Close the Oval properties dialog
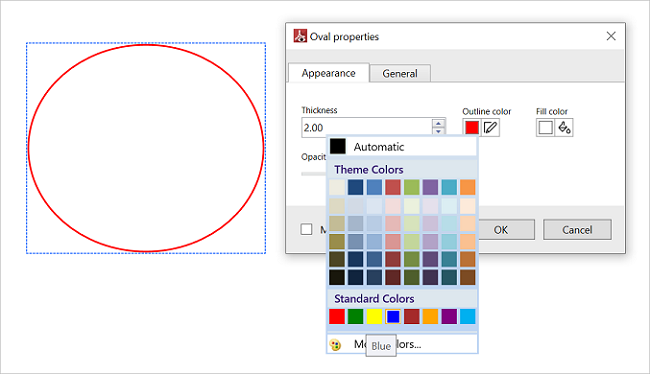Viewport: 650px width, 374px height. click(611, 36)
